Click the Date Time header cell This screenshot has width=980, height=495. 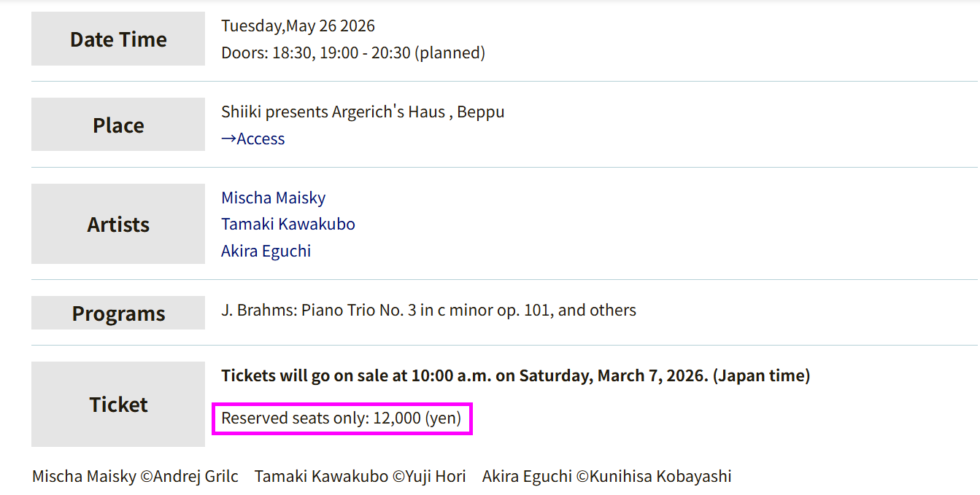click(x=118, y=39)
